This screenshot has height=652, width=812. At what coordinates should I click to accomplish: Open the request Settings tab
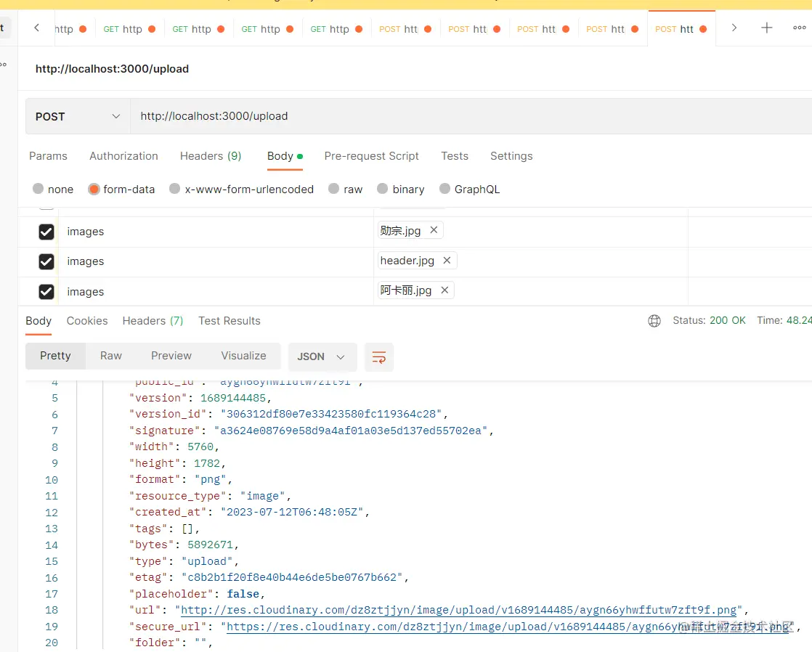pos(511,156)
